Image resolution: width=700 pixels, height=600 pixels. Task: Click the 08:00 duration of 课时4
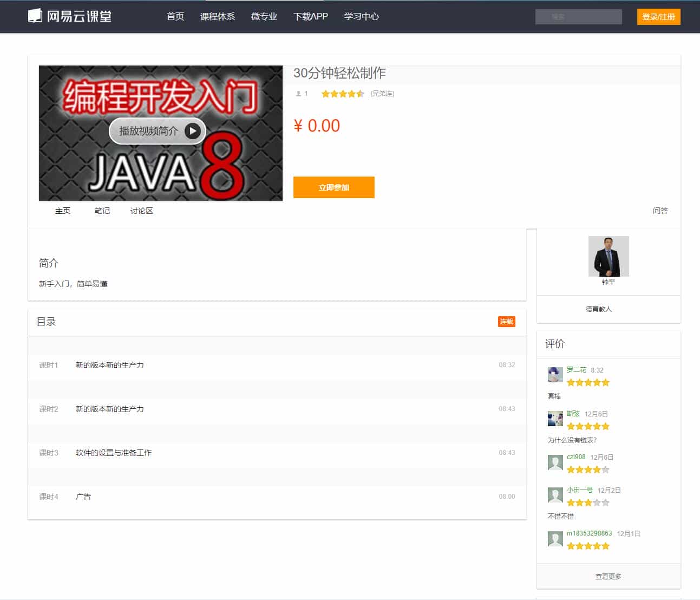pos(507,497)
